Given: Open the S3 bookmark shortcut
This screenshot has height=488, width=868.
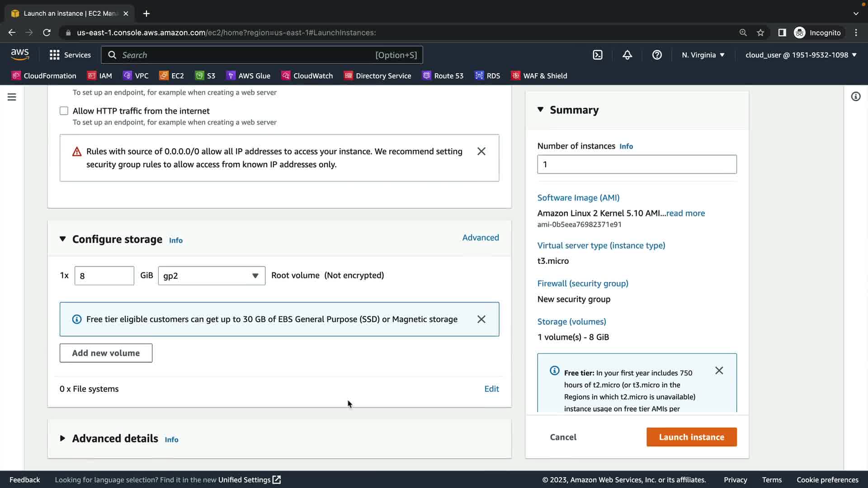Looking at the screenshot, I should coord(205,76).
